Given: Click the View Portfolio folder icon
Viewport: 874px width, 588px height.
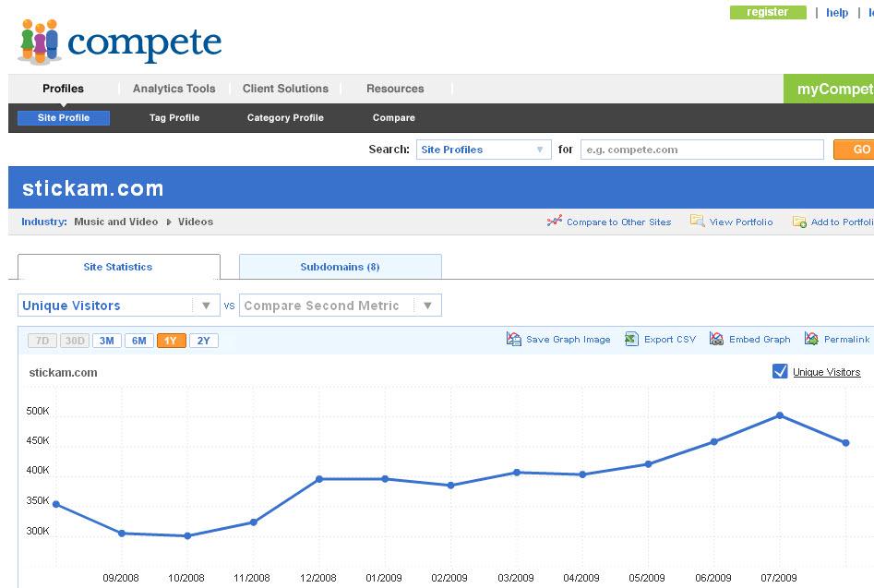Looking at the screenshot, I should [698, 222].
